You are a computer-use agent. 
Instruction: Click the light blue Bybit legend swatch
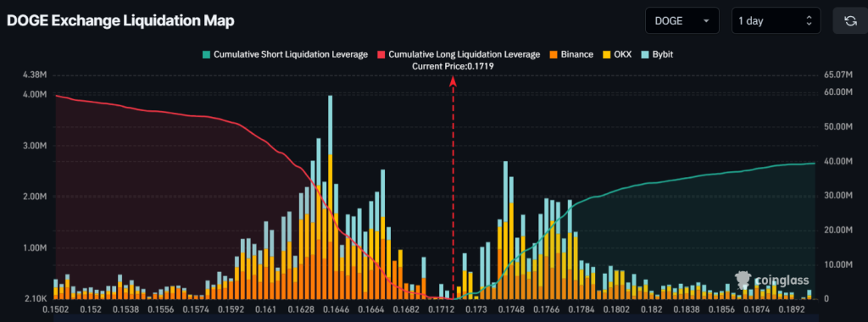644,55
